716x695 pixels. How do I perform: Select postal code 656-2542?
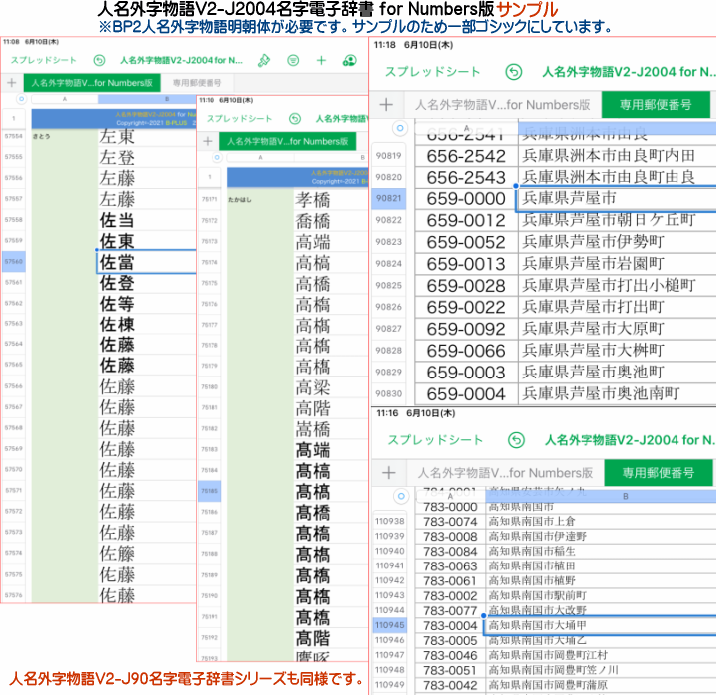(x=466, y=156)
